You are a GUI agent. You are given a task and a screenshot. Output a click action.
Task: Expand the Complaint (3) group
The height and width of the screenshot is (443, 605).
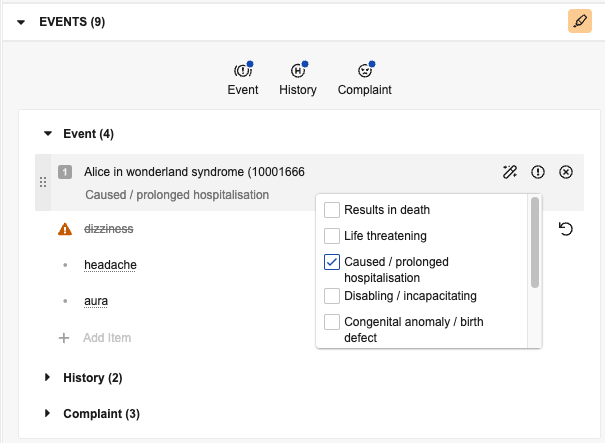[x=46, y=413]
